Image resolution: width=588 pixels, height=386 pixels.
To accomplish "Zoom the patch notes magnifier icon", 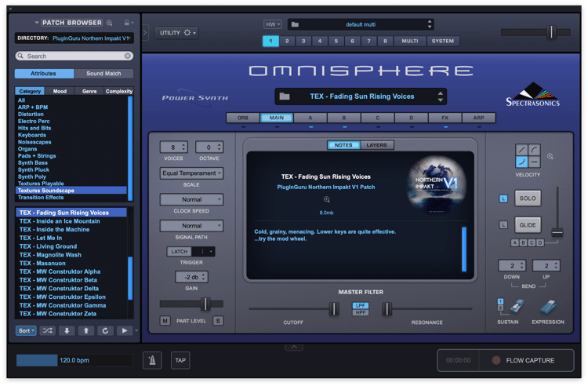I will tap(327, 199).
